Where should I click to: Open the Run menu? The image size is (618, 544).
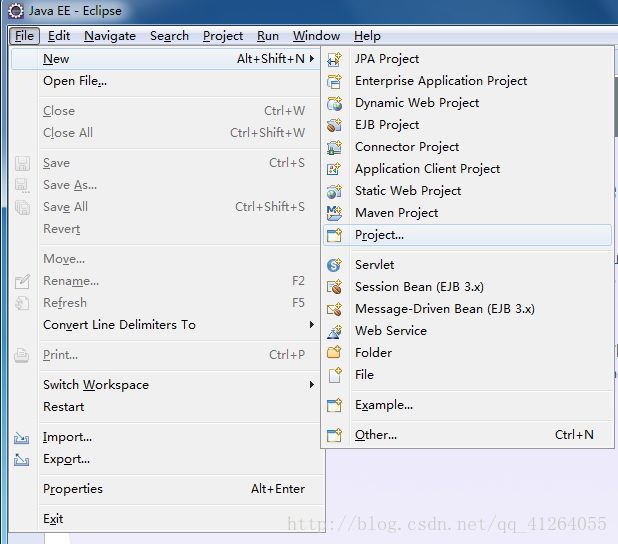(268, 36)
